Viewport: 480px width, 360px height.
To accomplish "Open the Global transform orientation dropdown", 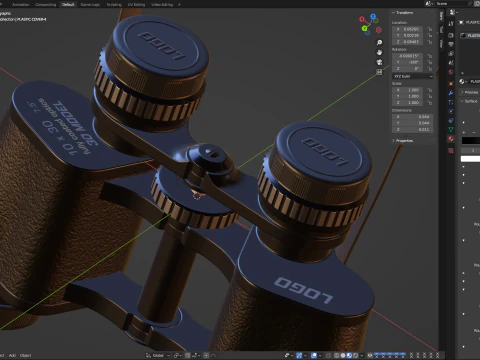I will (x=158, y=355).
